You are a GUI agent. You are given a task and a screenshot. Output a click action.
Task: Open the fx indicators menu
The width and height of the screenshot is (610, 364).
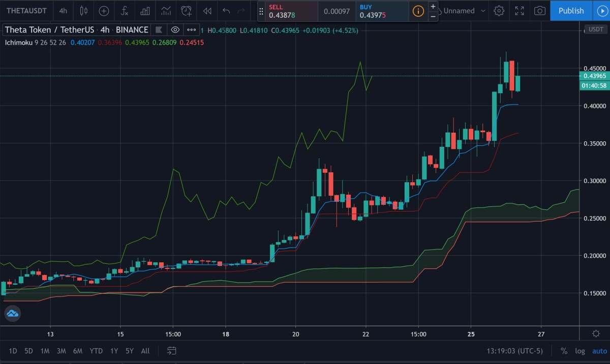tap(125, 11)
